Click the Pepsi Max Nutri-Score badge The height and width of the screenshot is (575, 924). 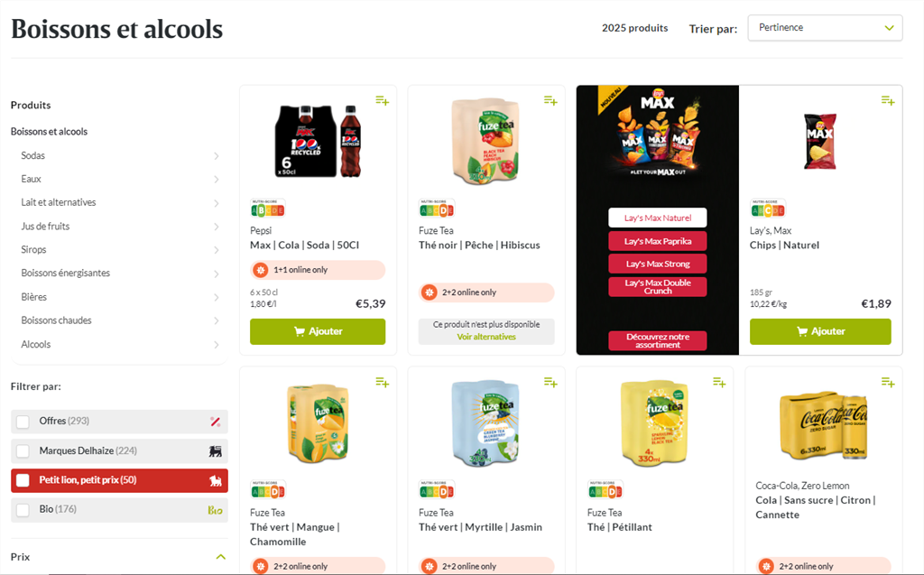267,209
